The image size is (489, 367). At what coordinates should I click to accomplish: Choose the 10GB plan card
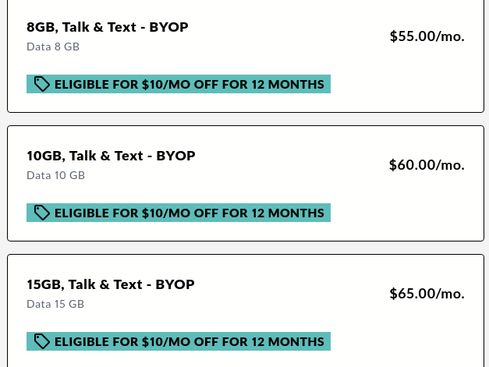point(246,183)
